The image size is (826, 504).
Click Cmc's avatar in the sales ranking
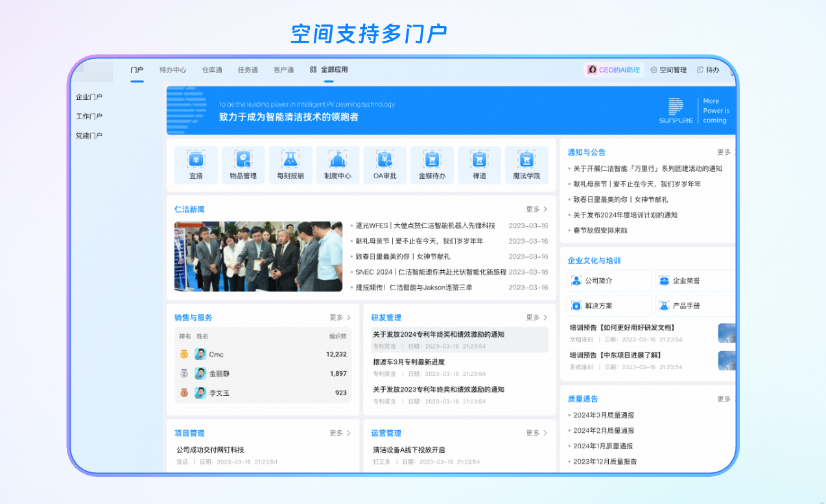(200, 354)
